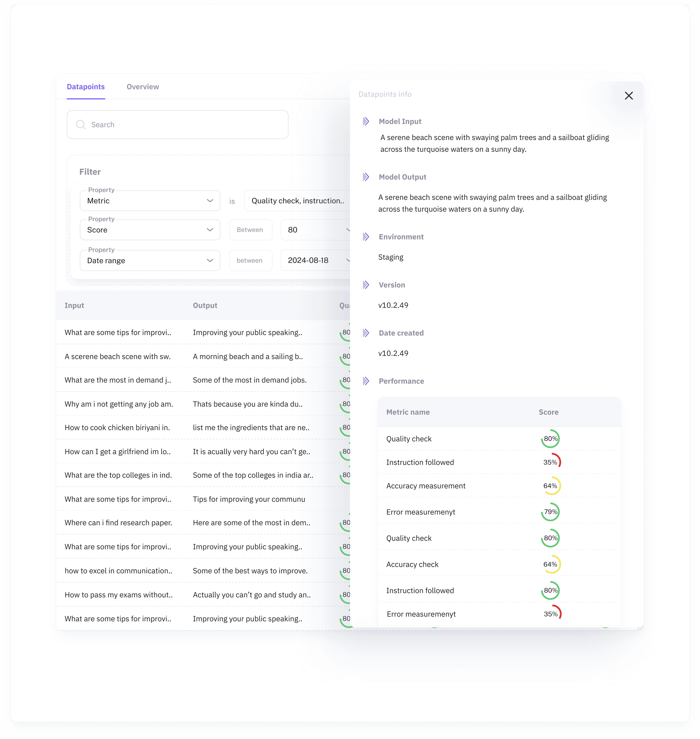Select the Datapoints tab
This screenshot has height=739, width=700.
(85, 87)
